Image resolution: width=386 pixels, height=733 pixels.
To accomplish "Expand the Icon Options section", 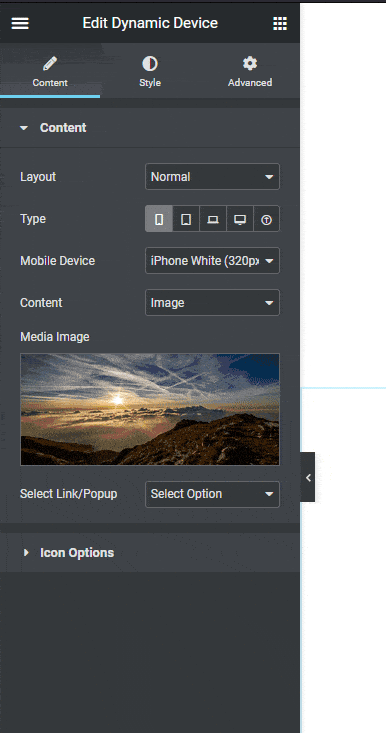I will [x=150, y=553].
